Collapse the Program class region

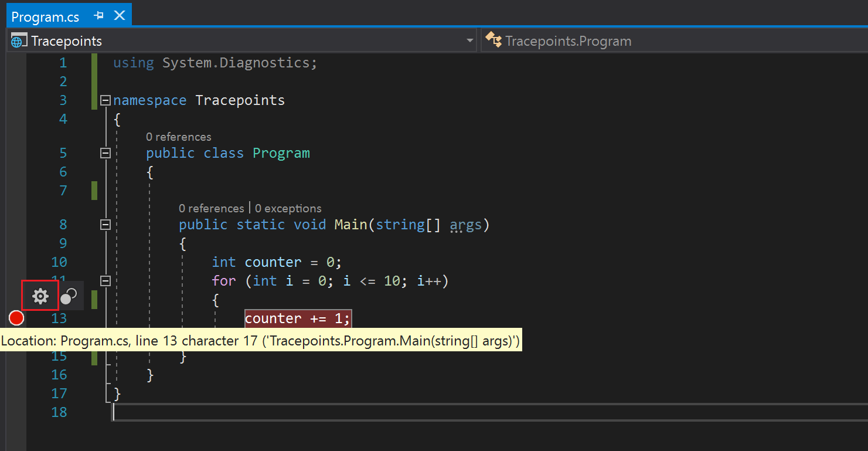point(105,152)
